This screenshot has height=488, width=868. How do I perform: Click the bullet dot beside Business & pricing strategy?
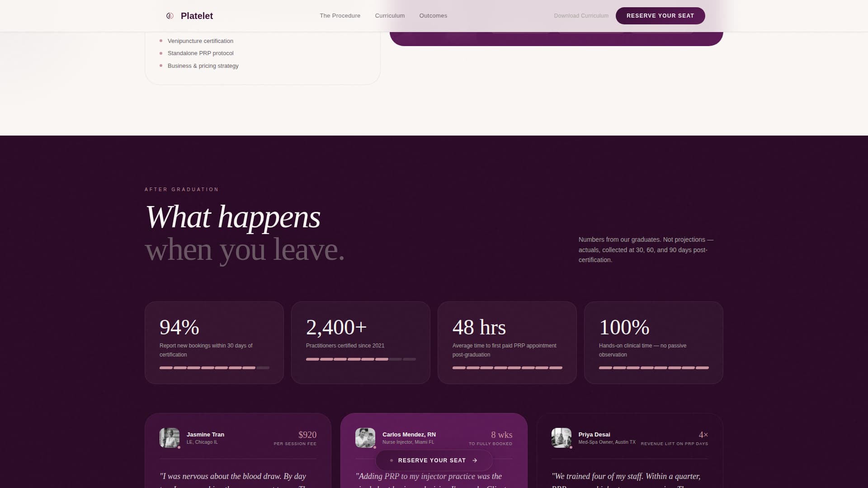click(x=161, y=66)
